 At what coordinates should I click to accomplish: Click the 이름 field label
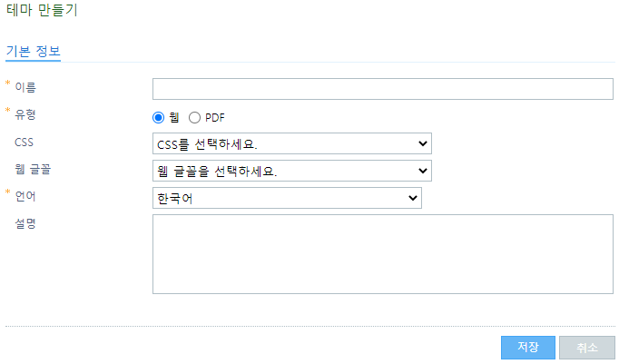(x=25, y=87)
